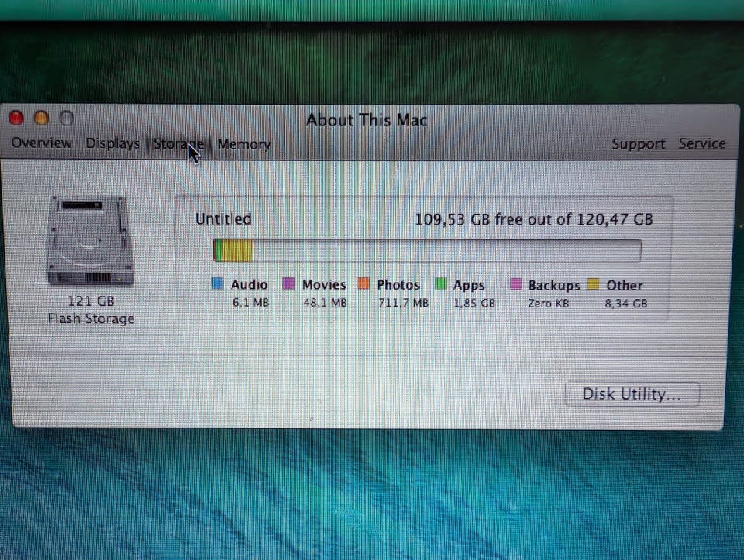
Task: Click the 'Flash Storage' label
Action: tap(91, 318)
